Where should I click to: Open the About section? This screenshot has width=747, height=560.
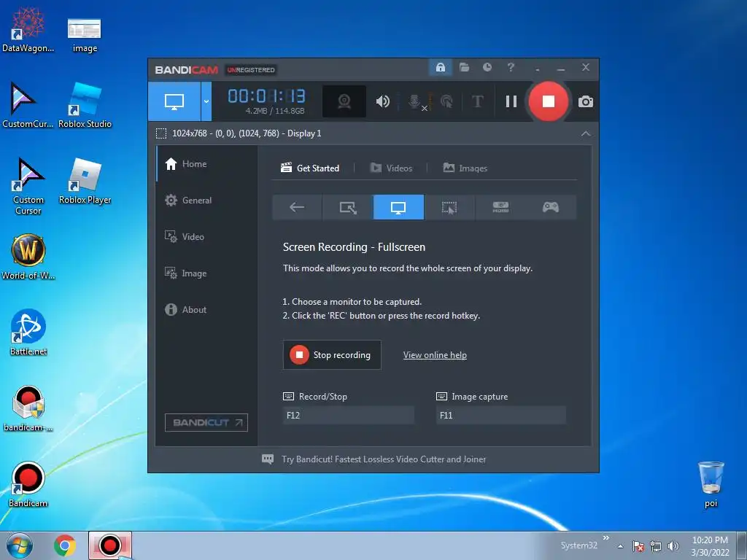tap(206, 309)
